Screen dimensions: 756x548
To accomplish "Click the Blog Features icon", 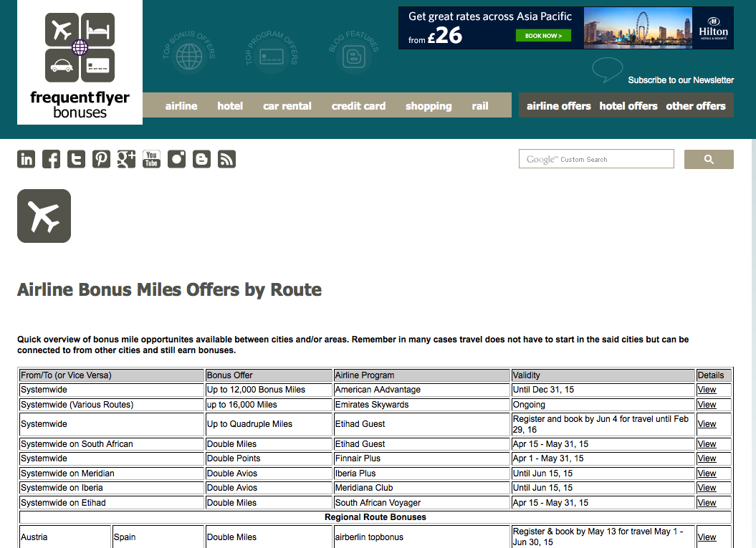I will click(354, 52).
